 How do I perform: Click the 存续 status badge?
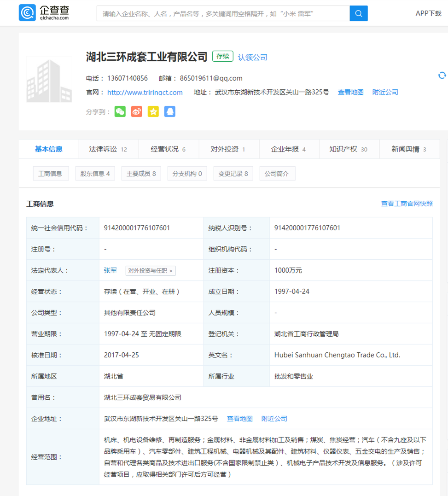click(222, 56)
